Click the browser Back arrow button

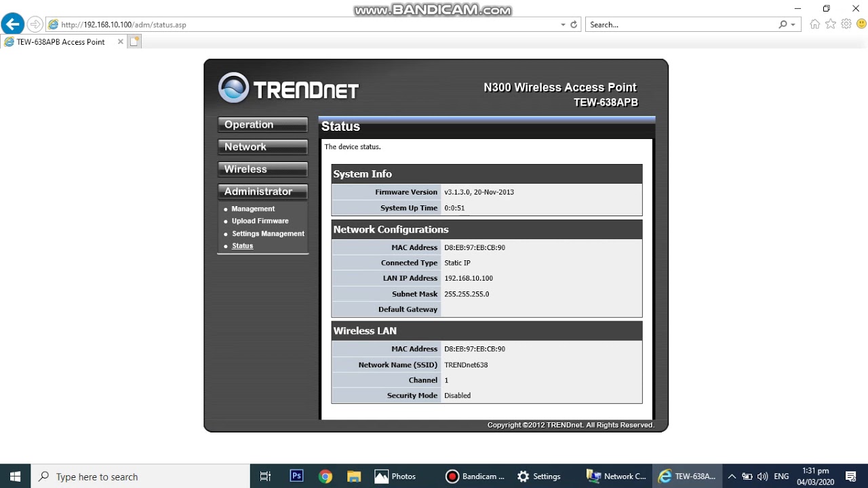pos(12,24)
